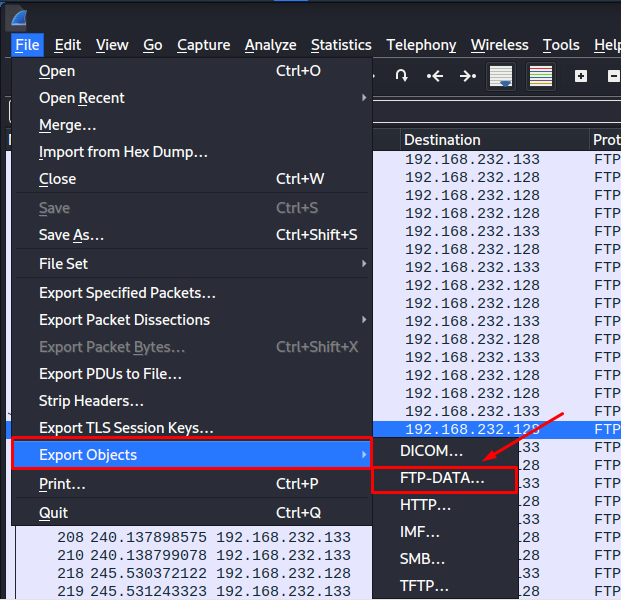Open the Statistics menu

(x=341, y=45)
